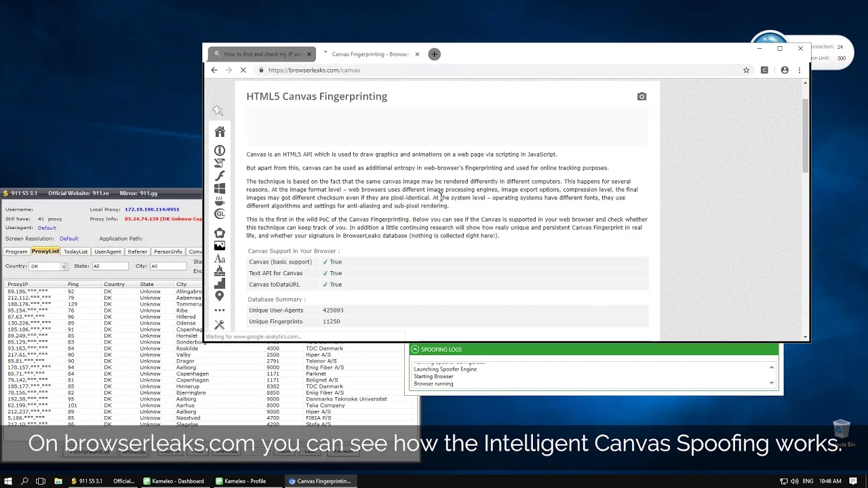Open the firewall bricks icon in sidebar
The width and height of the screenshot is (868, 488).
[220, 271]
